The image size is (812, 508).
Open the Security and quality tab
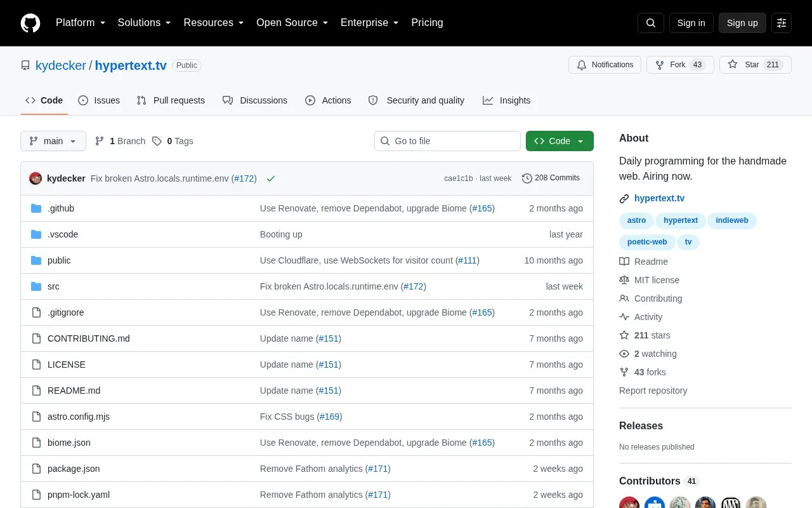pos(416,100)
